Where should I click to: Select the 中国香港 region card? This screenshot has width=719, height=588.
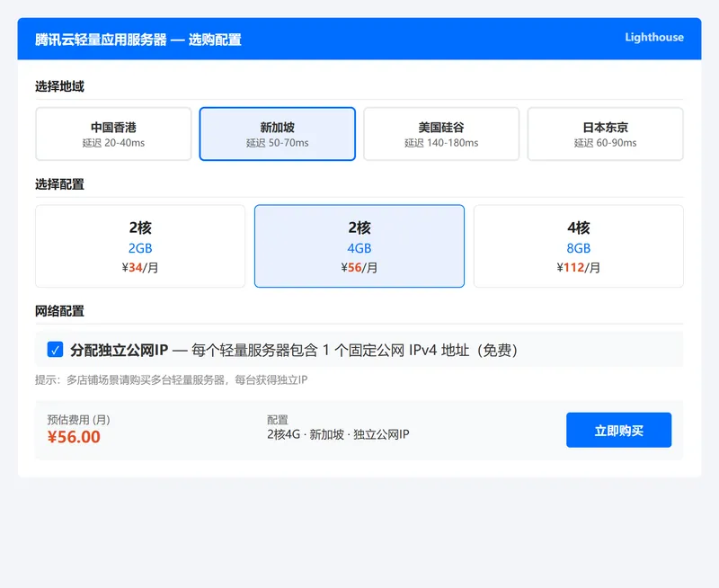click(113, 134)
